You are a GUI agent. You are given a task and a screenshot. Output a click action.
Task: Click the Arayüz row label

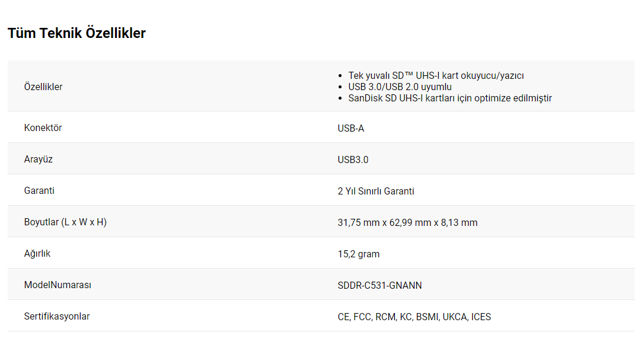click(39, 159)
